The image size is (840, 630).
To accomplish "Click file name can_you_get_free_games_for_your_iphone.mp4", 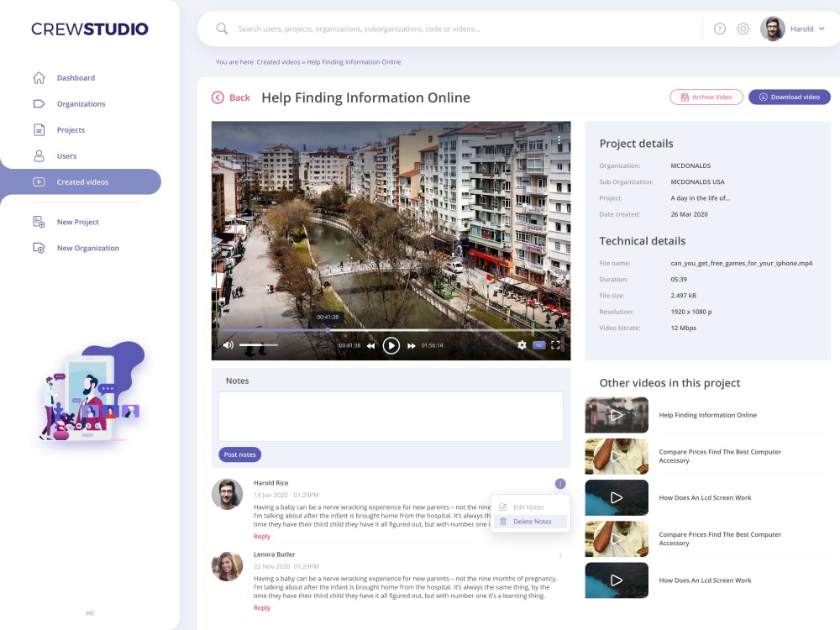I will [x=742, y=263].
